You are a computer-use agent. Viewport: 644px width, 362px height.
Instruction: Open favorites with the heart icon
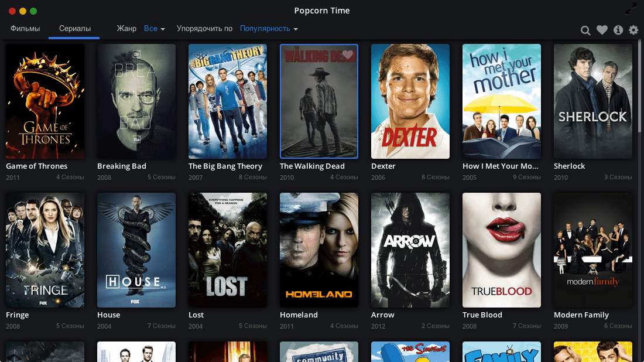602,30
